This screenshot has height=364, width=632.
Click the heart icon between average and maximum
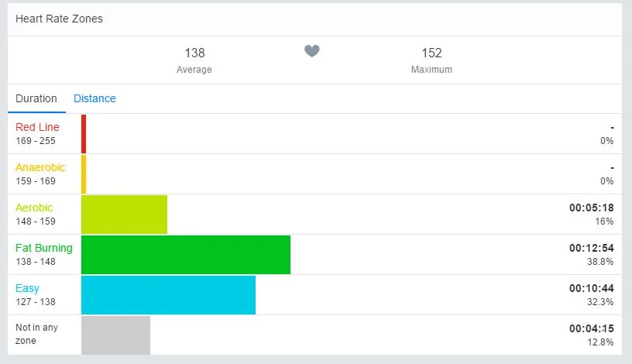tap(312, 51)
